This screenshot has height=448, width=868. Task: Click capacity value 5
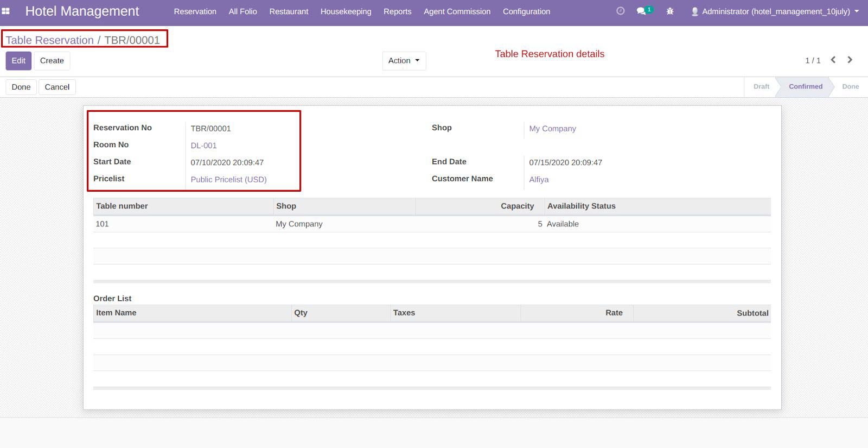tap(540, 224)
